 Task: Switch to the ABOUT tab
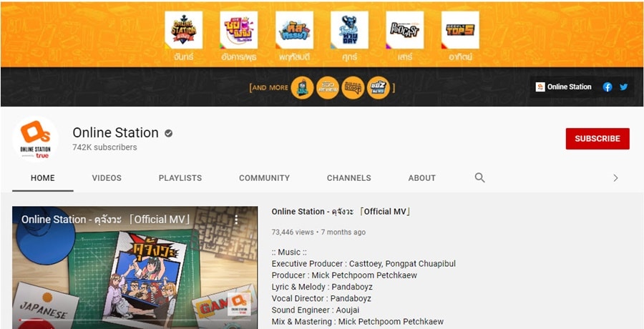point(421,178)
